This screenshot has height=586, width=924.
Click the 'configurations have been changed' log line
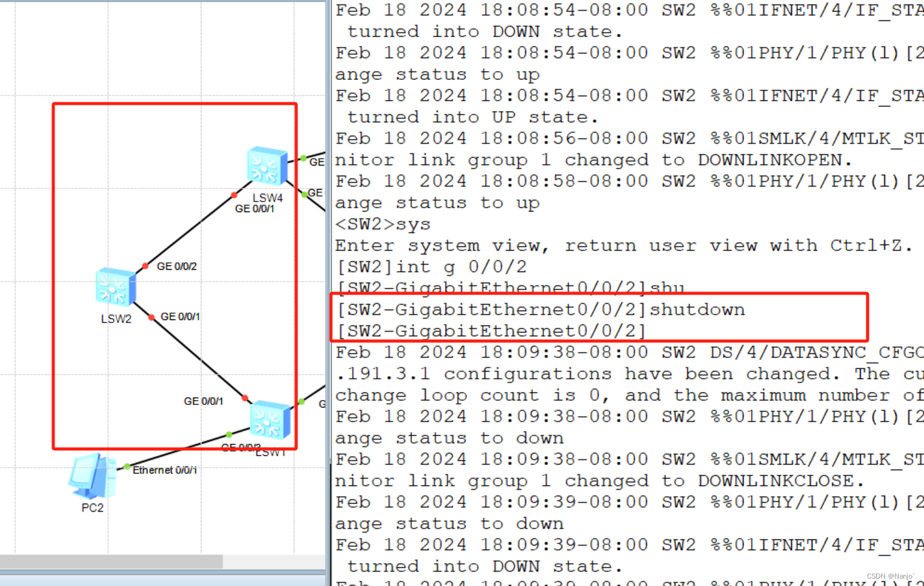pyautogui.click(x=630, y=374)
